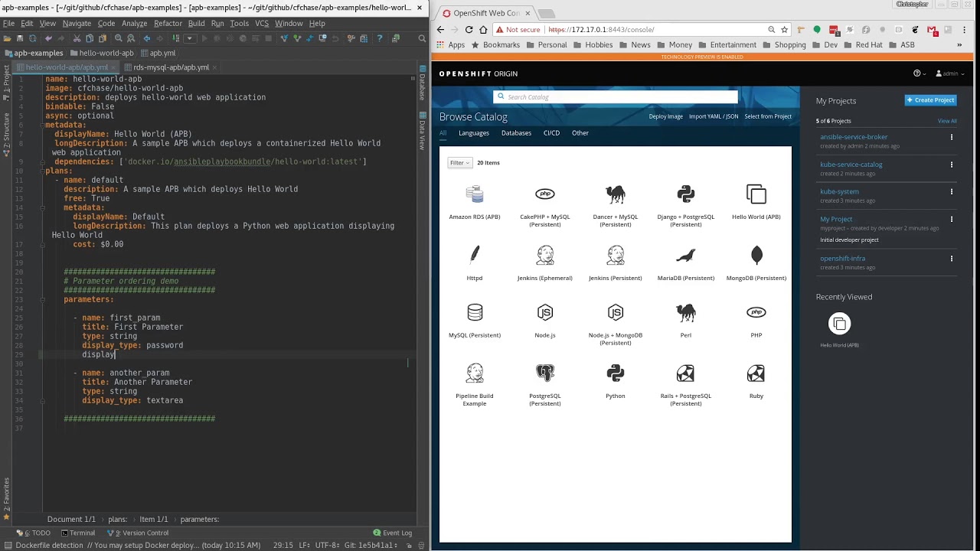The image size is (980, 551).
Task: Open the VCS menu in the IDE
Action: [x=262, y=24]
